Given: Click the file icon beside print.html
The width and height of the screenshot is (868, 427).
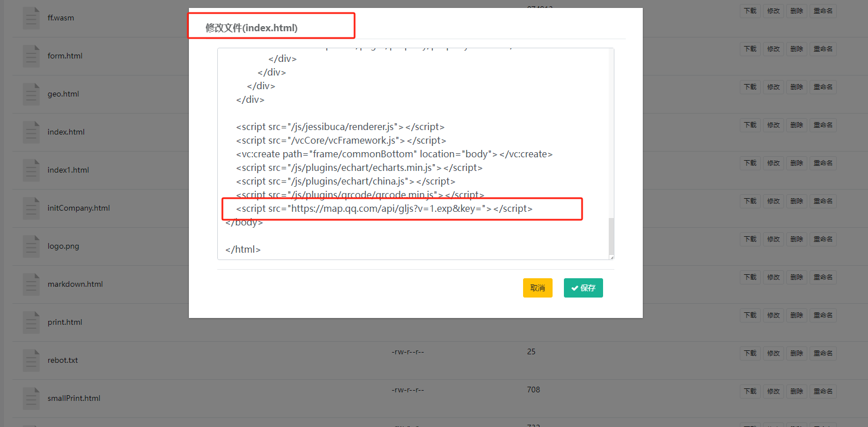Looking at the screenshot, I should pyautogui.click(x=31, y=322).
